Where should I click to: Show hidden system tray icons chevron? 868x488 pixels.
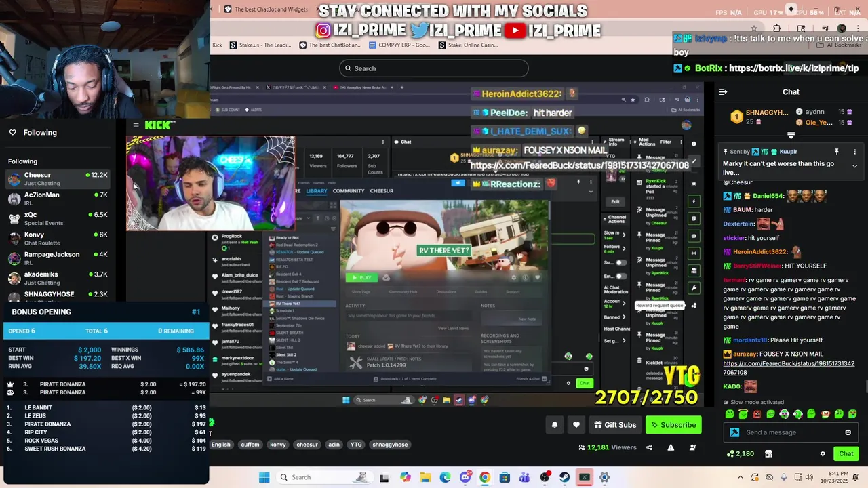point(740,477)
